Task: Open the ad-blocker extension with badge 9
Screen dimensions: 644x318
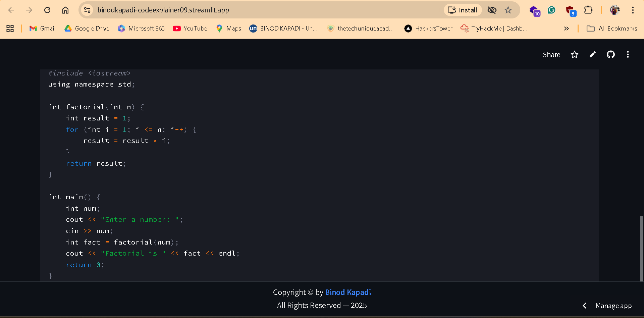Action: (x=571, y=10)
